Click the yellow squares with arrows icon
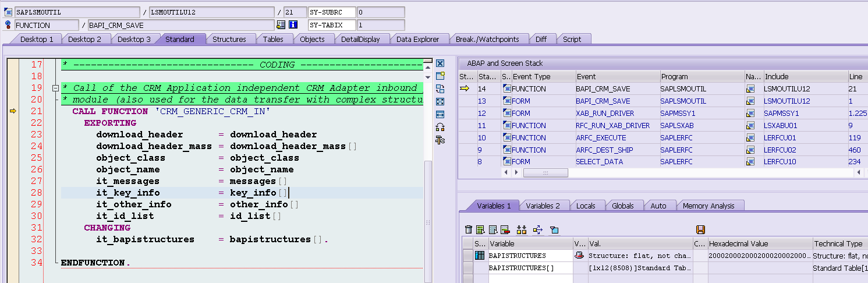 [522, 229]
